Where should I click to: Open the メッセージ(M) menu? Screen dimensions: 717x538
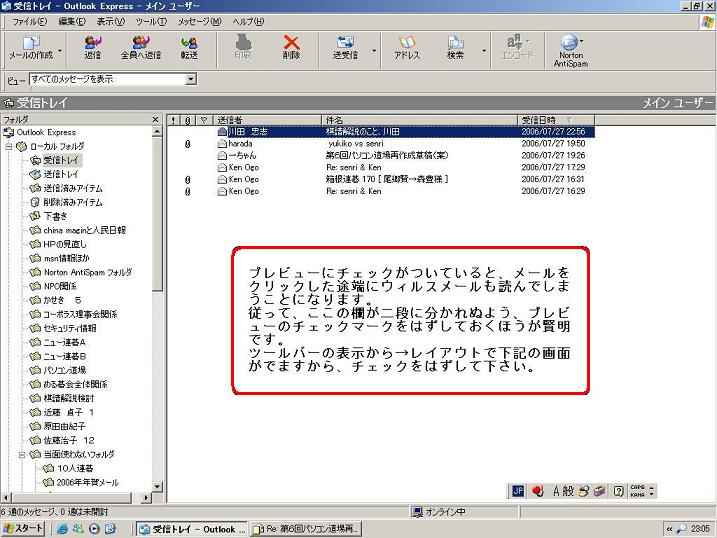click(199, 21)
